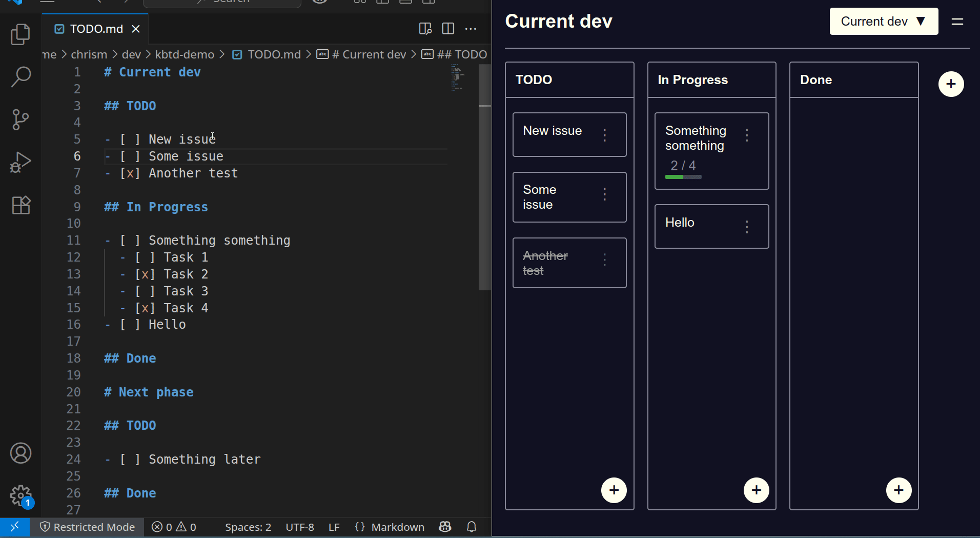Open the options menu for Another test card
Screen dimensions: 980x538
pyautogui.click(x=605, y=260)
